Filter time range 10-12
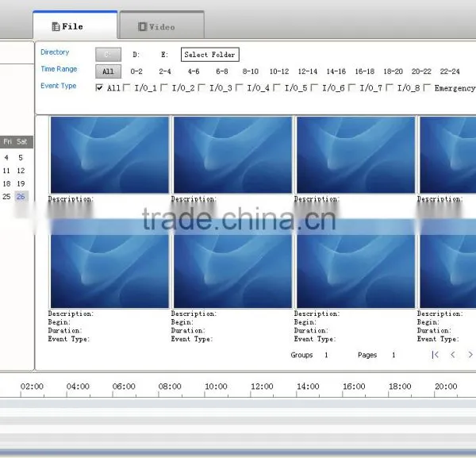Image resolution: width=476 pixels, height=458 pixels. (279, 71)
